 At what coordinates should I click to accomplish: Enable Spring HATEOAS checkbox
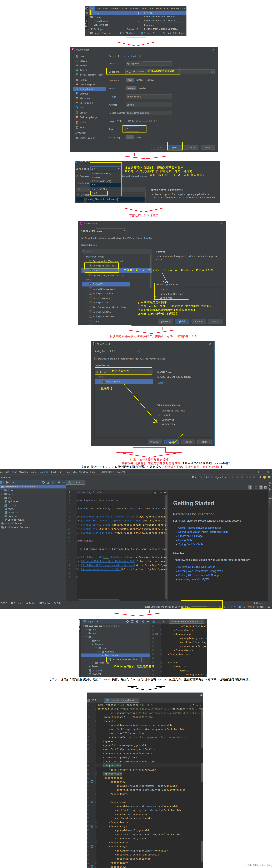point(91,312)
